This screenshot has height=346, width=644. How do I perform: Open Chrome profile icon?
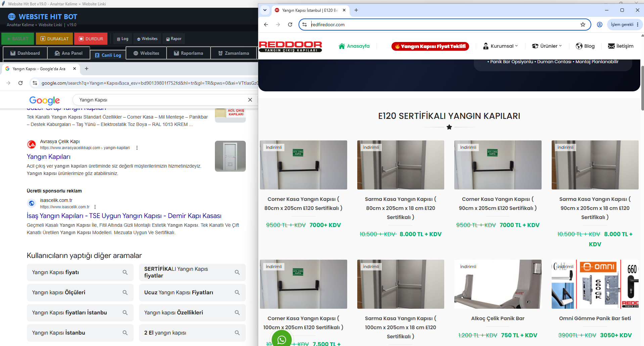[x=600, y=25]
